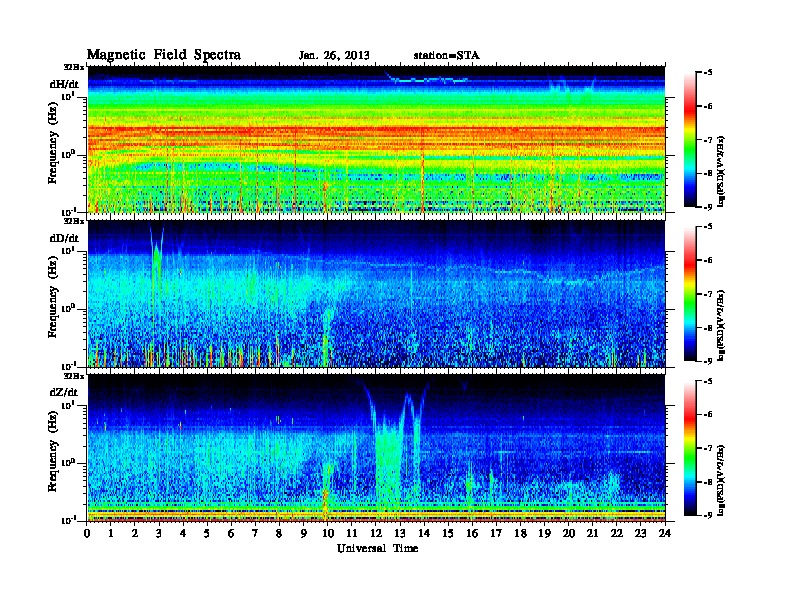The image size is (792, 612).
Task: Click the hour tick label "10"
Action: (x=327, y=534)
